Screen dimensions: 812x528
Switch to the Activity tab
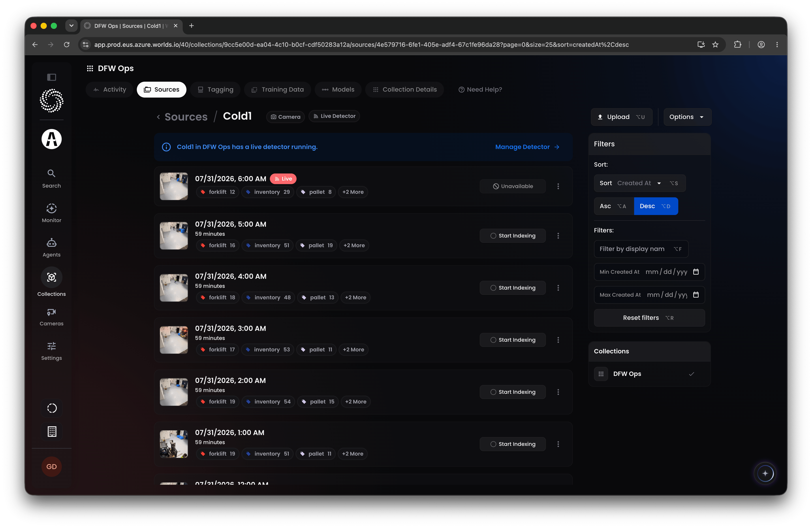110,89
